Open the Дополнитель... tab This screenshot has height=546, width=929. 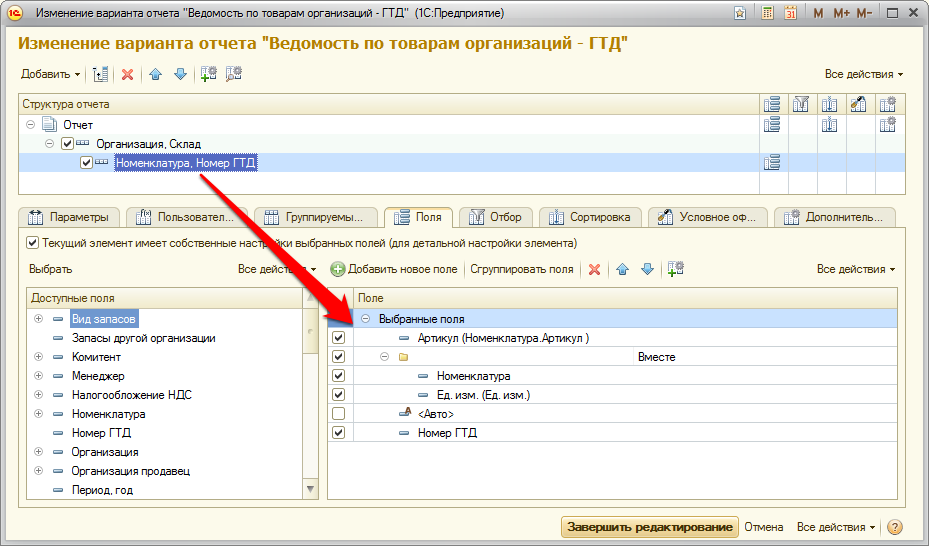pyautogui.click(x=834, y=217)
